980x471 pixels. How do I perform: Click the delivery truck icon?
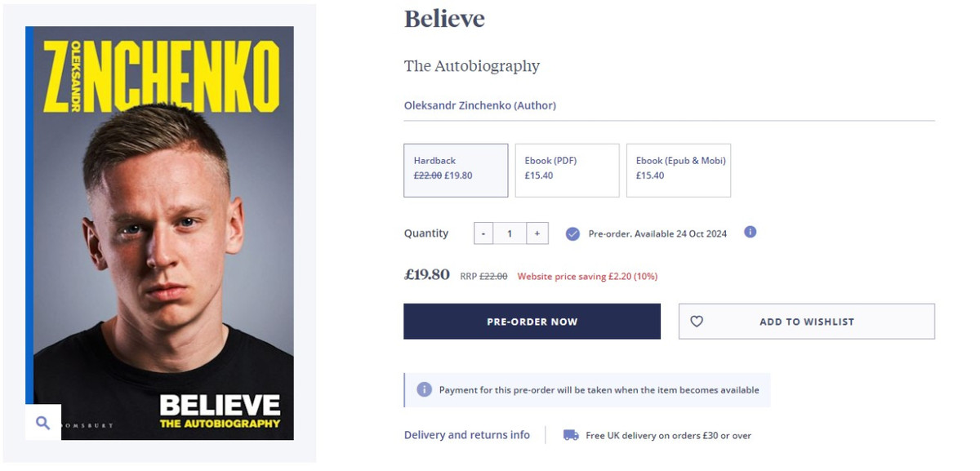[571, 435]
